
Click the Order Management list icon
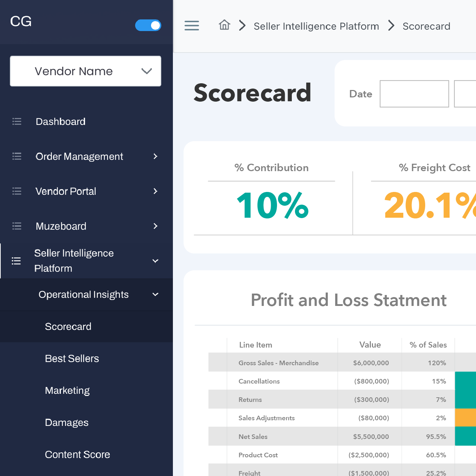(x=17, y=156)
